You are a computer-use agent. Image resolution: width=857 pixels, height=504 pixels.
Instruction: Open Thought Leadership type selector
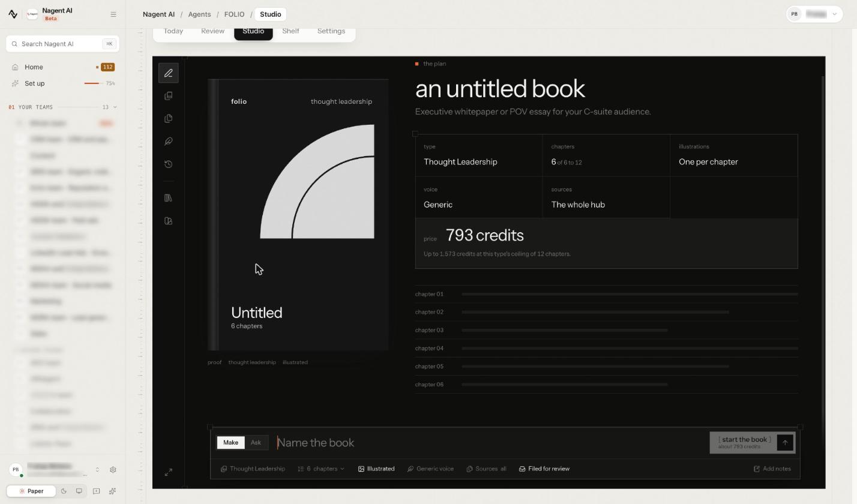[253, 469]
